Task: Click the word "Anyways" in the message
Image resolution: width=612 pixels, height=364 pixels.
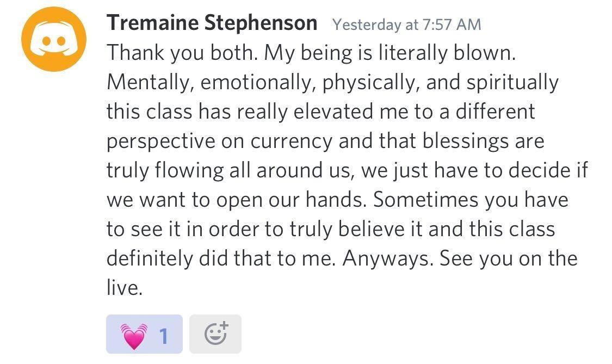Action: (387, 258)
